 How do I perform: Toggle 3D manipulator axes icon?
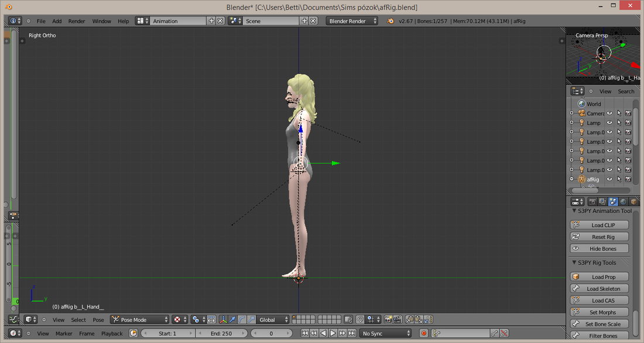coord(223,320)
